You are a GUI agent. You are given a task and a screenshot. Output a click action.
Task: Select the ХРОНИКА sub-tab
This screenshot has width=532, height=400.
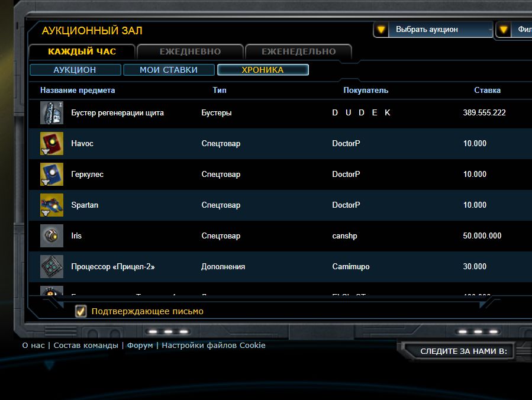(x=263, y=70)
